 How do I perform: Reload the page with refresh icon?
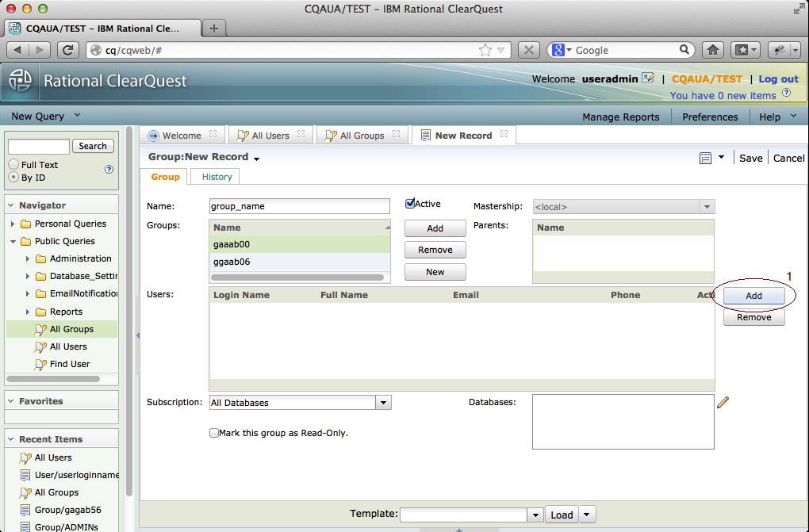pos(67,50)
